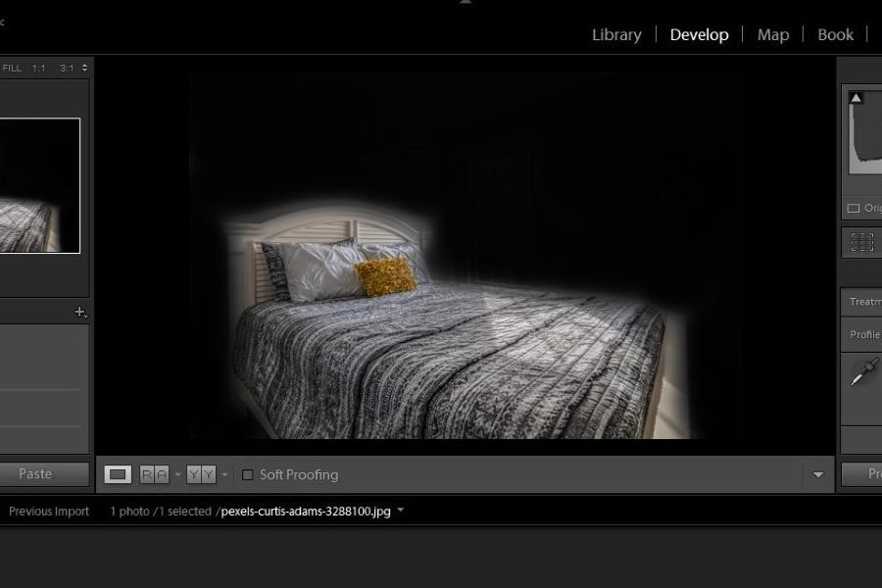Activate the Crop Overlay tool below the histogram
882x588 pixels.
[859, 242]
